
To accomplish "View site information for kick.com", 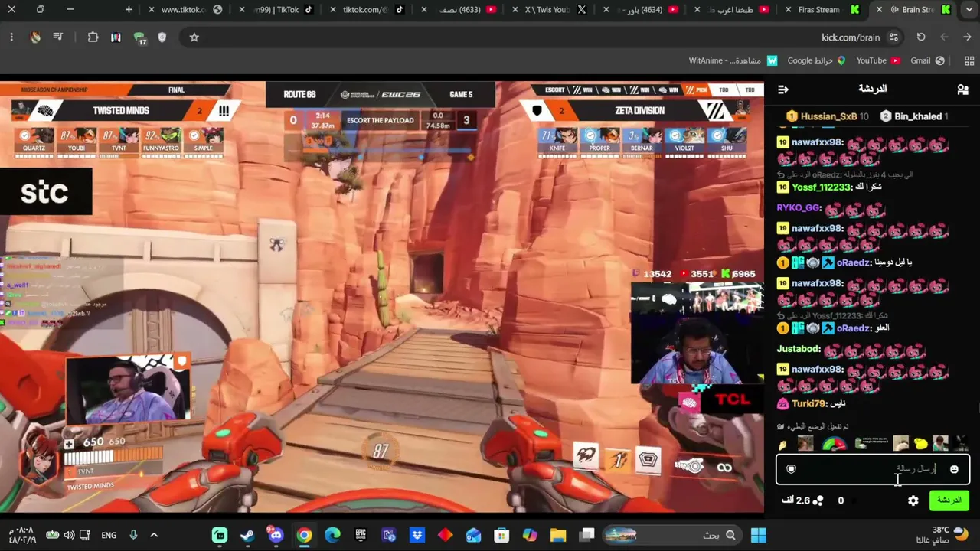I will pos(893,37).
